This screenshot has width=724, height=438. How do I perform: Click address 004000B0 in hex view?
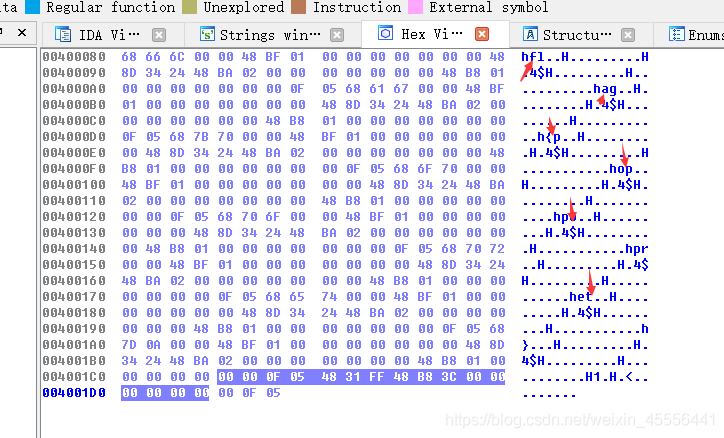74,105
